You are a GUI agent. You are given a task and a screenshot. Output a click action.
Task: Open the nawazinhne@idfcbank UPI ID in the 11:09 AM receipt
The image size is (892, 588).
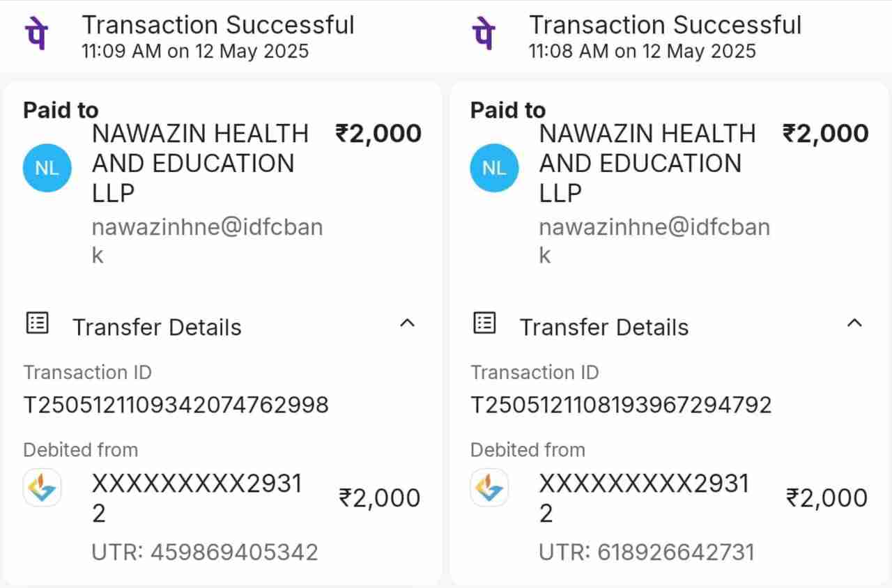point(207,240)
